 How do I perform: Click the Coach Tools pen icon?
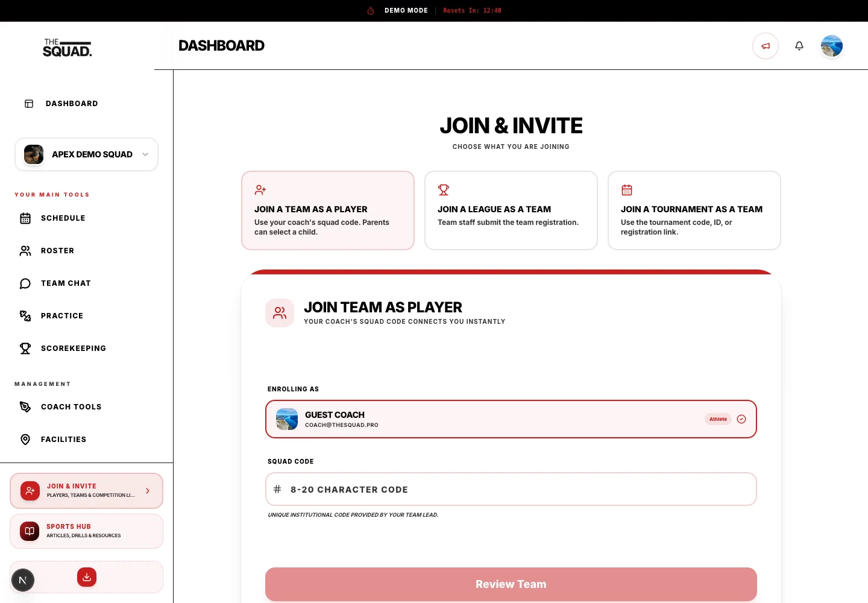pos(25,407)
